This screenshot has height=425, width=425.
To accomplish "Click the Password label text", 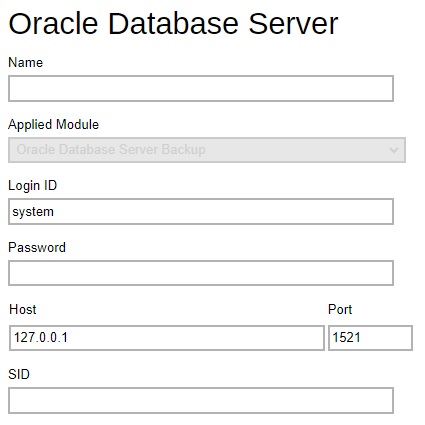I will point(37,247).
